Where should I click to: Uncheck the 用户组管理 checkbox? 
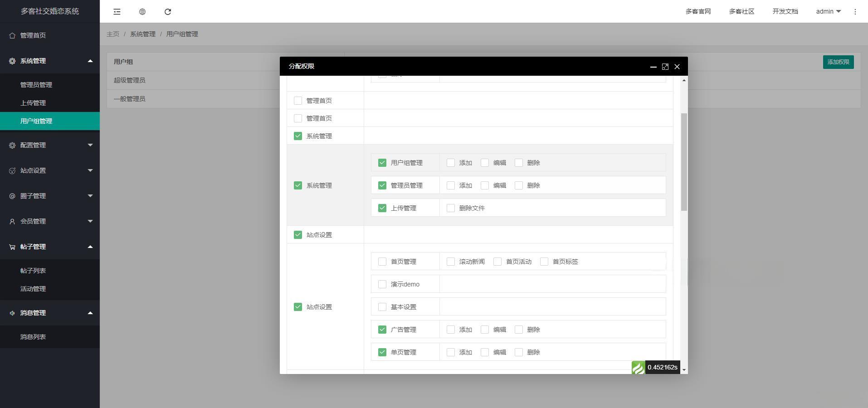tap(382, 163)
